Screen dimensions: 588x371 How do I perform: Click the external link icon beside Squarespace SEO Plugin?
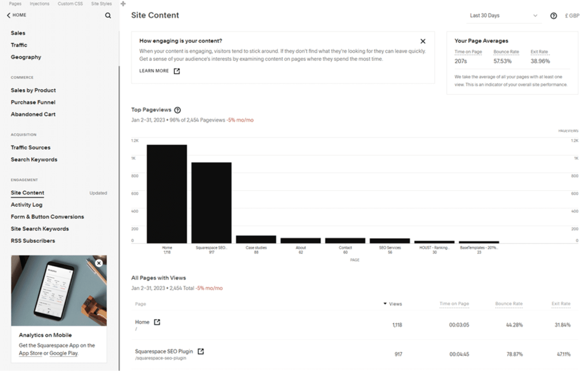(201, 351)
